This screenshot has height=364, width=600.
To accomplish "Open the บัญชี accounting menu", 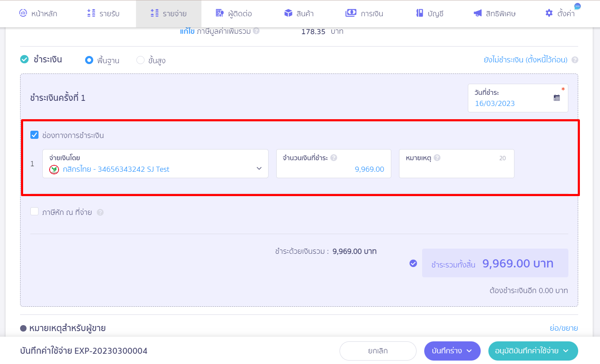I will click(430, 14).
